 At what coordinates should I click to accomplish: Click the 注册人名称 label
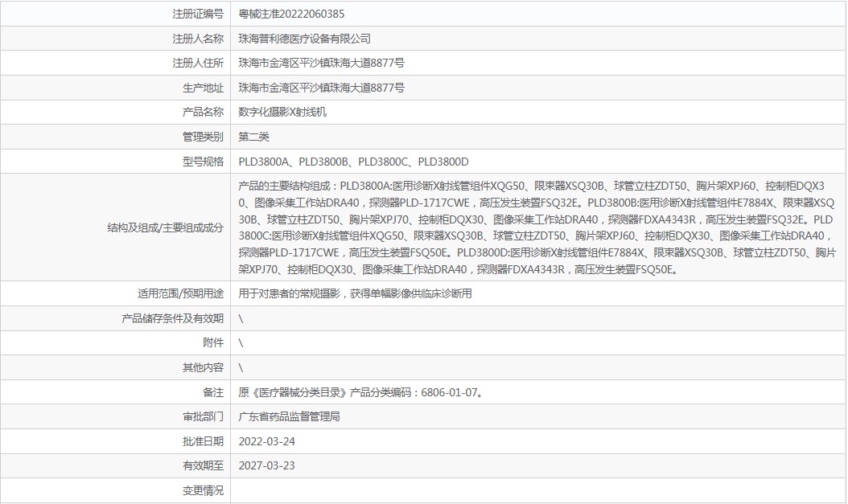click(198, 39)
